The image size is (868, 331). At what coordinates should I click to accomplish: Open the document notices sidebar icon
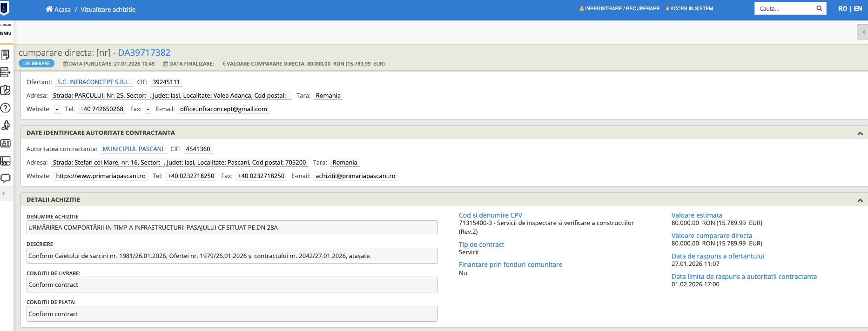(6, 55)
